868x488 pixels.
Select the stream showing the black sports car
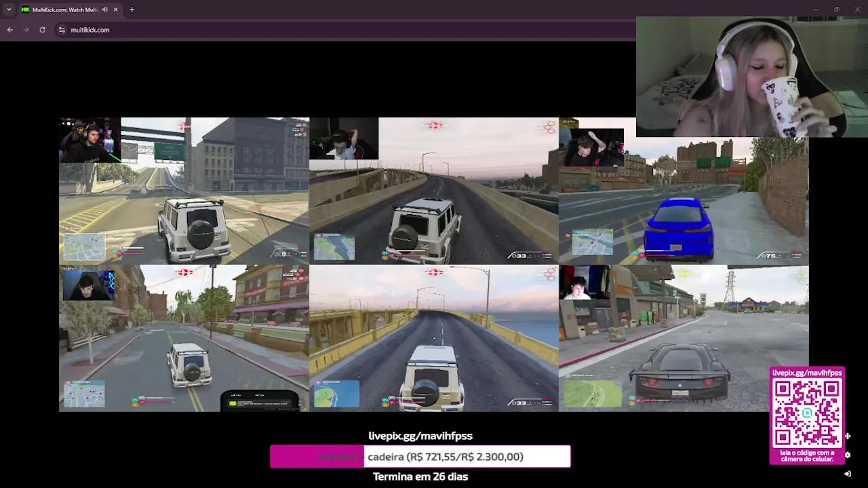[684, 338]
